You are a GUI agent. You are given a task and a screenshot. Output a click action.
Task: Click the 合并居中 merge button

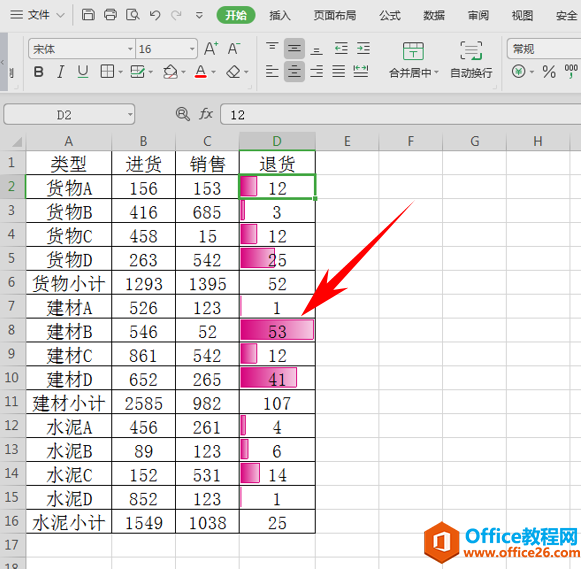(x=413, y=60)
